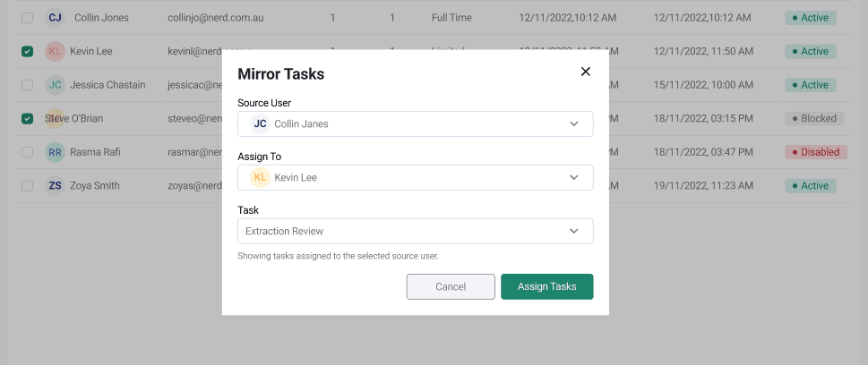This screenshot has width=868, height=365.
Task: Click the CJ avatar of Collin Jones
Action: pyautogui.click(x=55, y=18)
